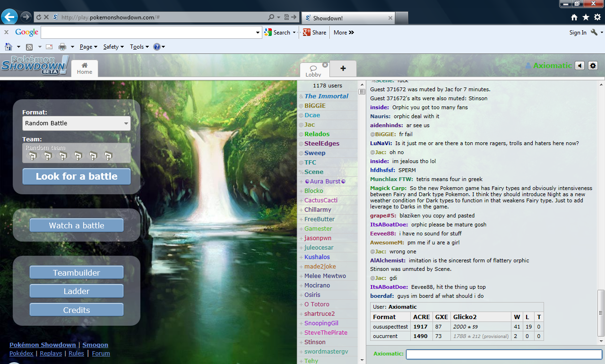Click the print icon in the command bar

[62, 47]
